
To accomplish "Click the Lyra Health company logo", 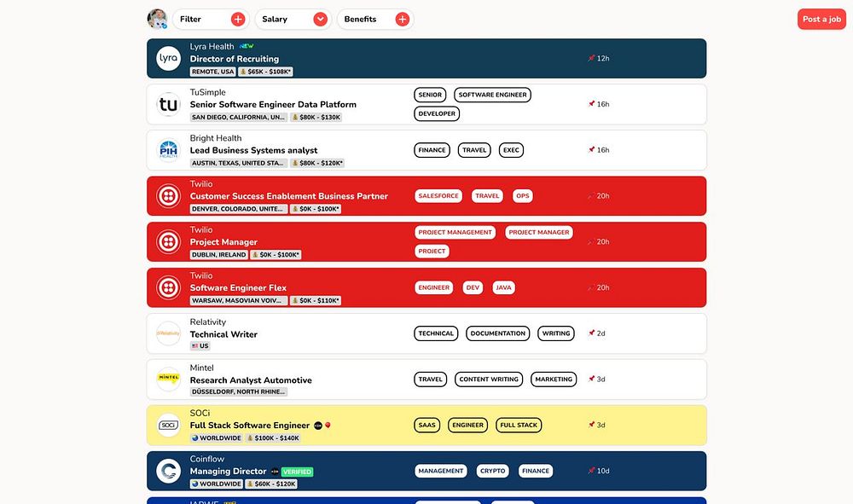I will point(169,58).
